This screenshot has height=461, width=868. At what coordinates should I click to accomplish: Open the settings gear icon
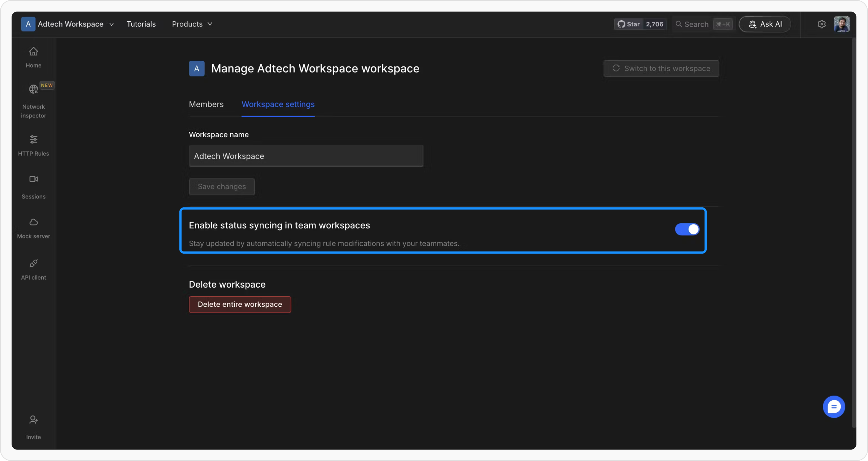point(821,24)
